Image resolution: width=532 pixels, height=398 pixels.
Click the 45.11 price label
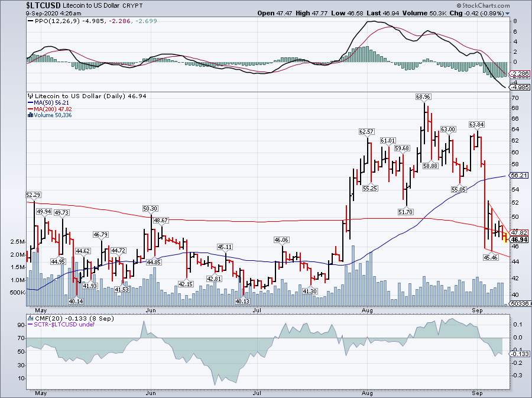click(x=225, y=247)
